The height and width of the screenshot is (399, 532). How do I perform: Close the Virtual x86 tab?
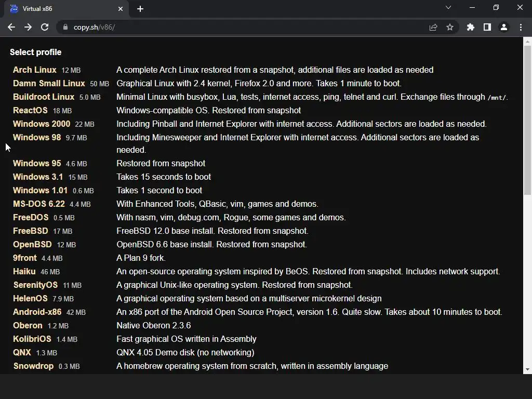point(121,9)
